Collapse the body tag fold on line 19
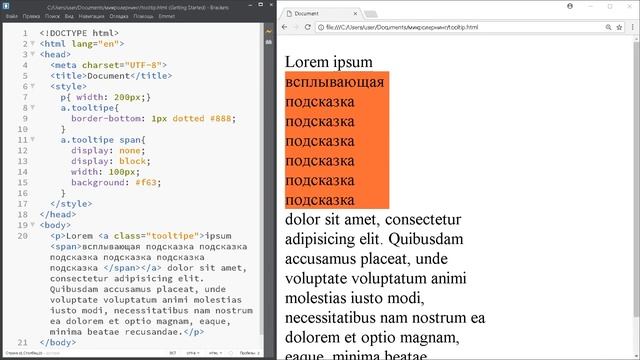The height and width of the screenshot is (360, 640). coord(33,224)
